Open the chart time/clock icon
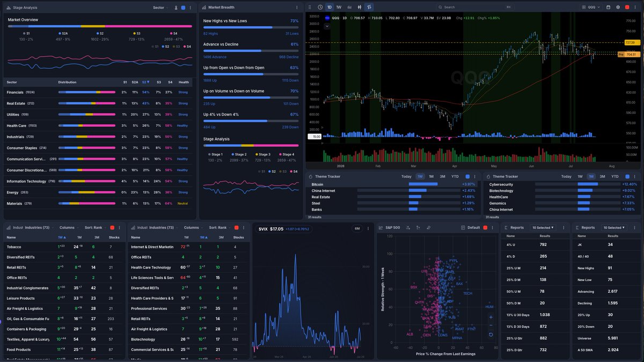The height and width of the screenshot is (362, 644). [x=320, y=7]
